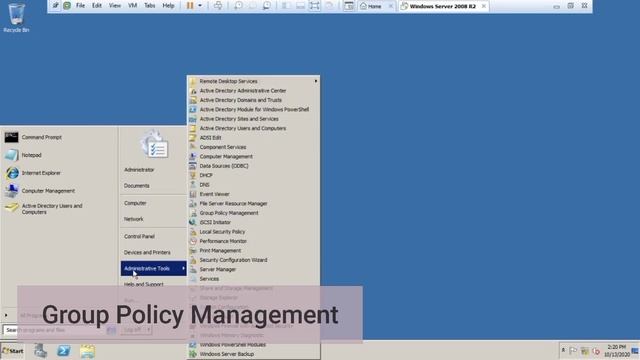640x360 pixels.
Task: Click the Component Services icon
Action: coord(193,147)
